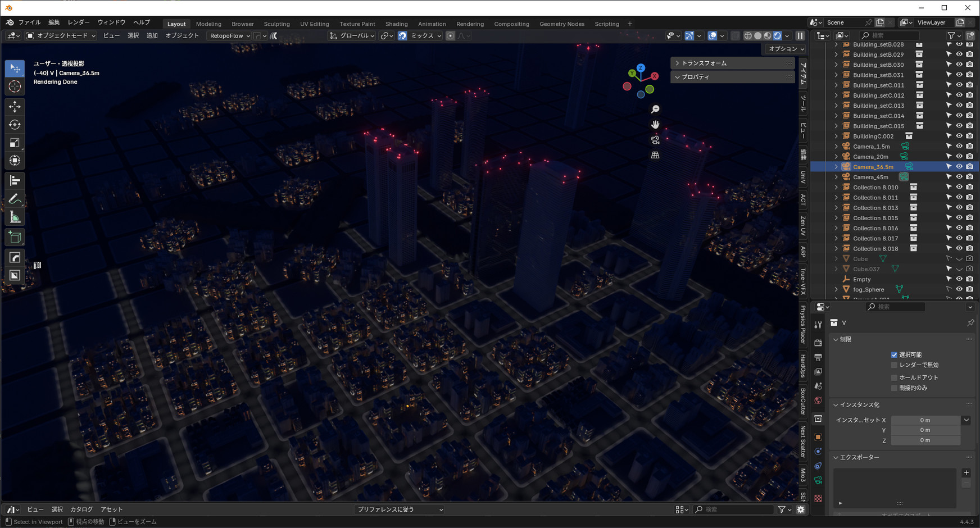
Task: Open the Output properties tab
Action: (x=818, y=357)
